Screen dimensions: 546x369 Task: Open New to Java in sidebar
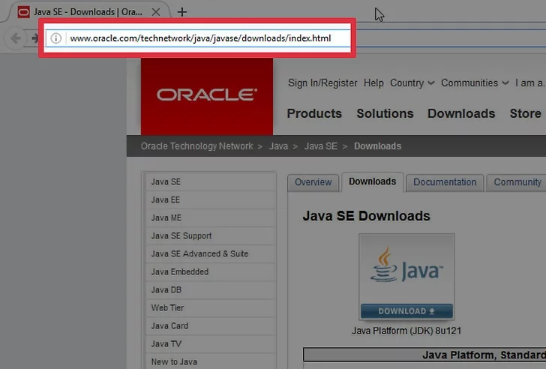211,362
